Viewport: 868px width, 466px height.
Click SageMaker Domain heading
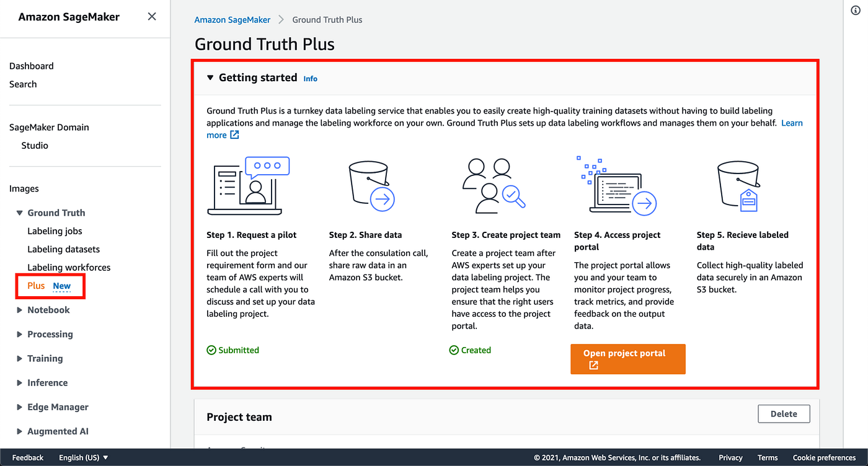click(49, 127)
